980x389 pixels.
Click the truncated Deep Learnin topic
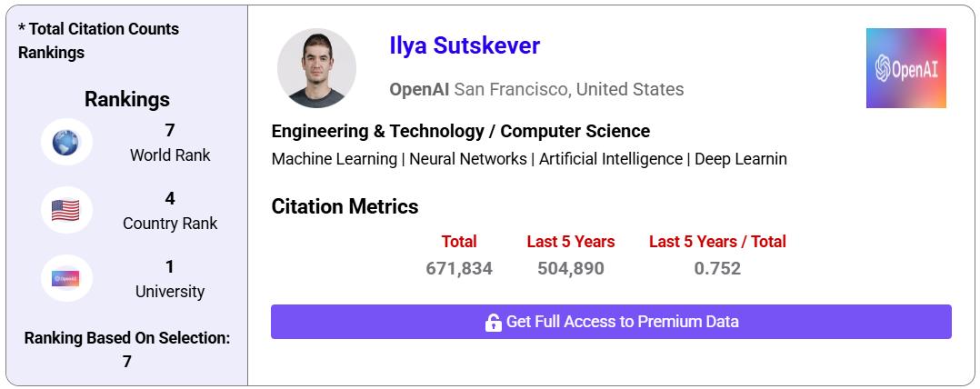(740, 159)
